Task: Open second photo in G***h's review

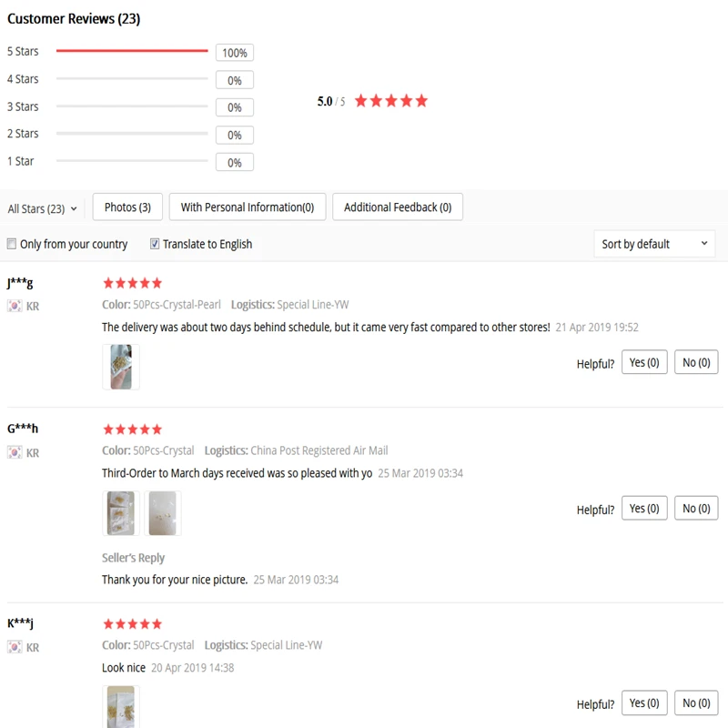Action: (162, 513)
